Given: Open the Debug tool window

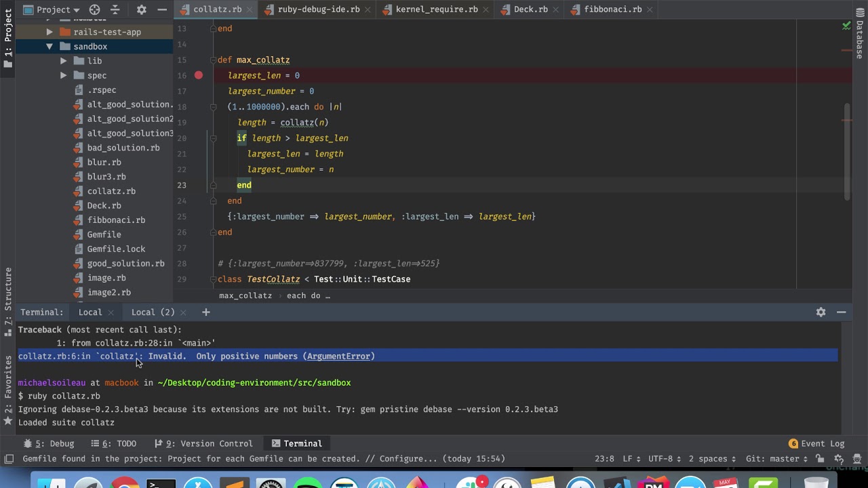Looking at the screenshot, I should [x=50, y=444].
